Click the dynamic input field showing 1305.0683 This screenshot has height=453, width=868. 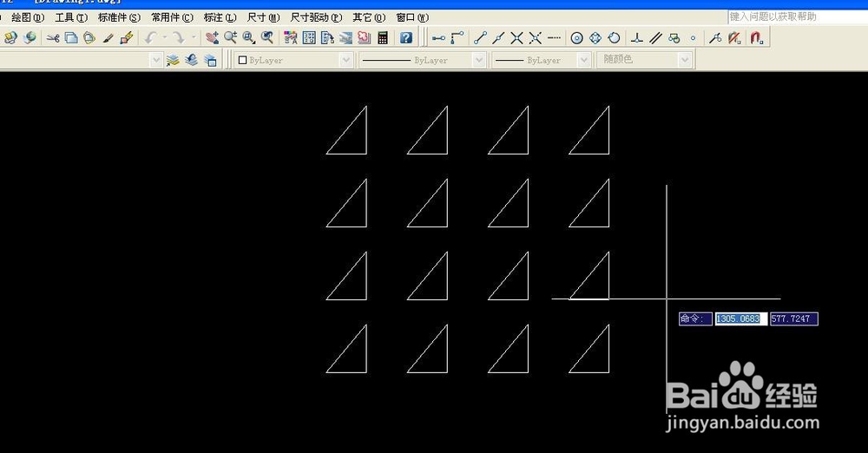740,319
